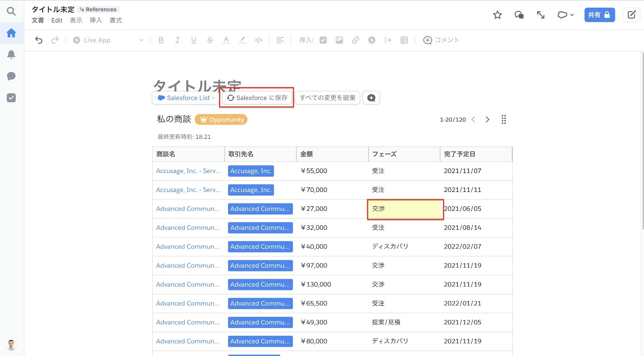Image resolution: width=644 pixels, height=356 pixels.
Task: Select the 2022/02/07 date cell
Action: pyautogui.click(x=476, y=247)
